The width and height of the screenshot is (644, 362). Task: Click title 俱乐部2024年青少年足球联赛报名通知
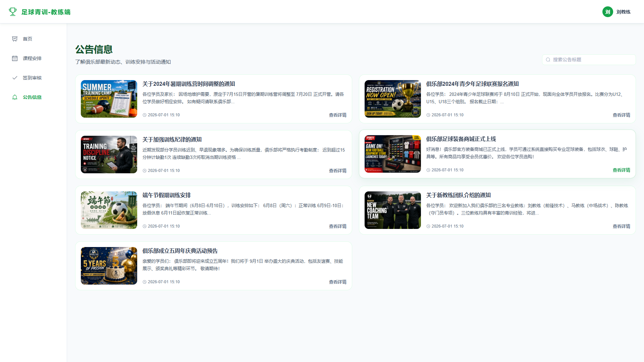tap(472, 84)
